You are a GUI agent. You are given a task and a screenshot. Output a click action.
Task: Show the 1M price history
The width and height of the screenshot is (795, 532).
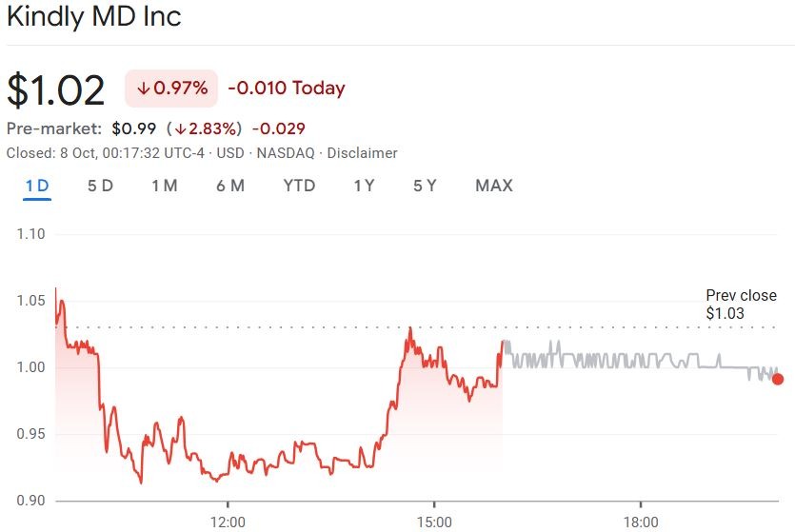[165, 186]
